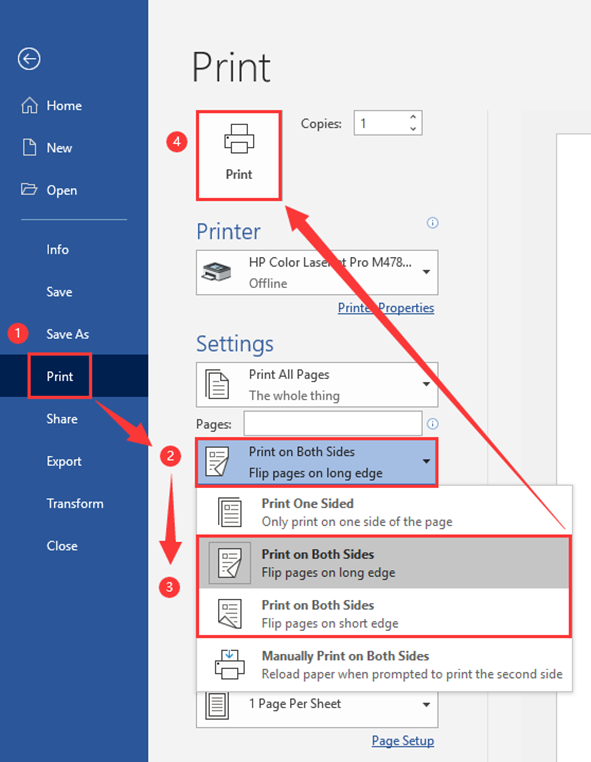Click the large Print printer button
The width and height of the screenshot is (591, 762).
click(239, 155)
